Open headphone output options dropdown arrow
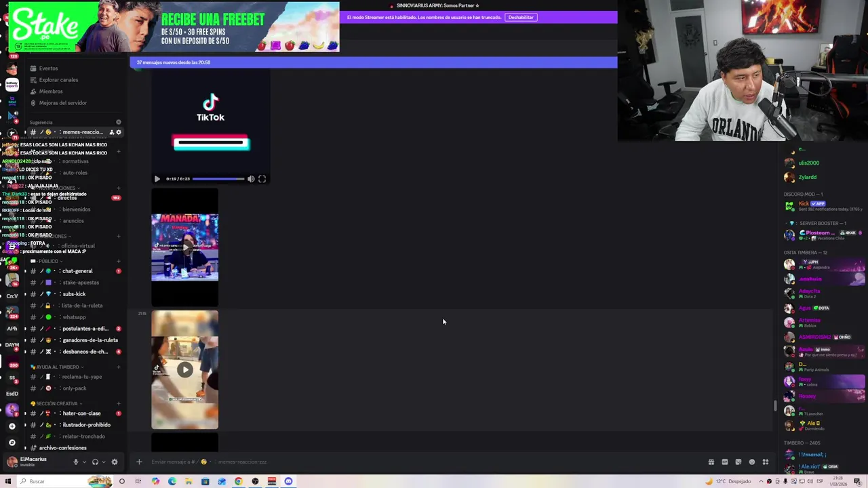 point(104,462)
